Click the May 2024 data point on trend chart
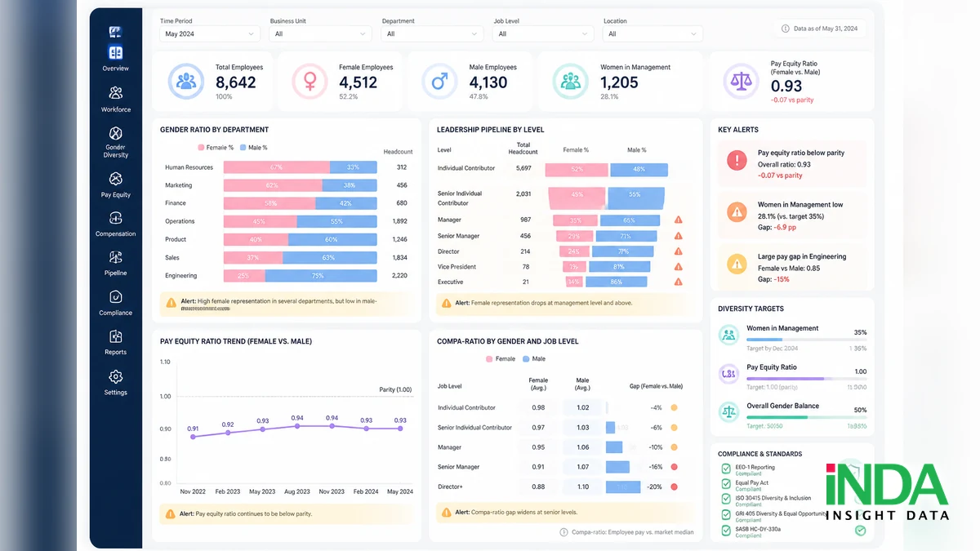This screenshot has width=980, height=551. tap(400, 429)
